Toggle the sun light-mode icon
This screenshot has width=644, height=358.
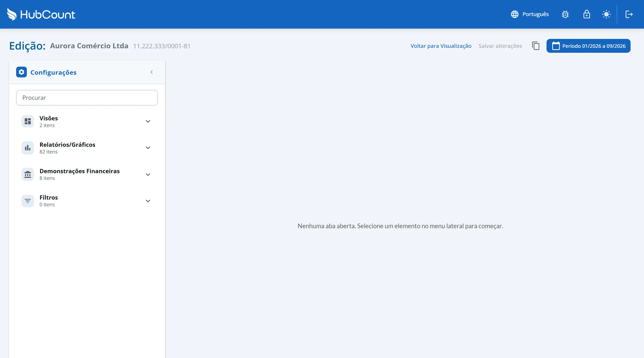(x=606, y=14)
